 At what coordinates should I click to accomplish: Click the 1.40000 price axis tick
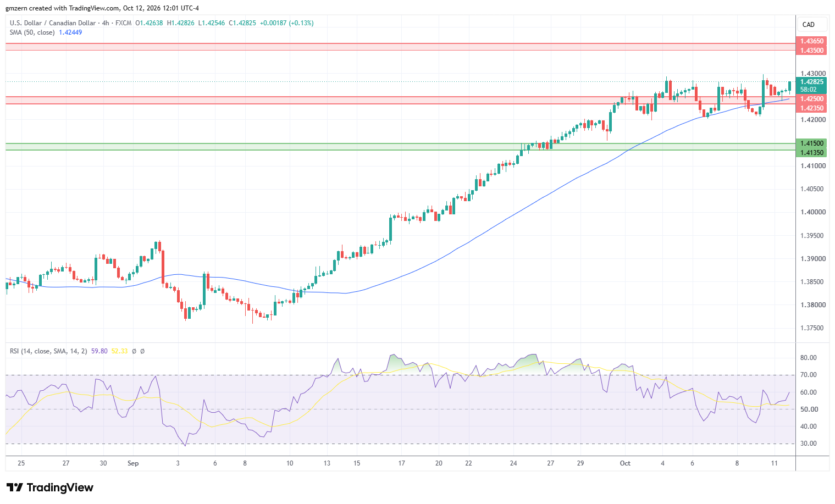click(x=813, y=212)
